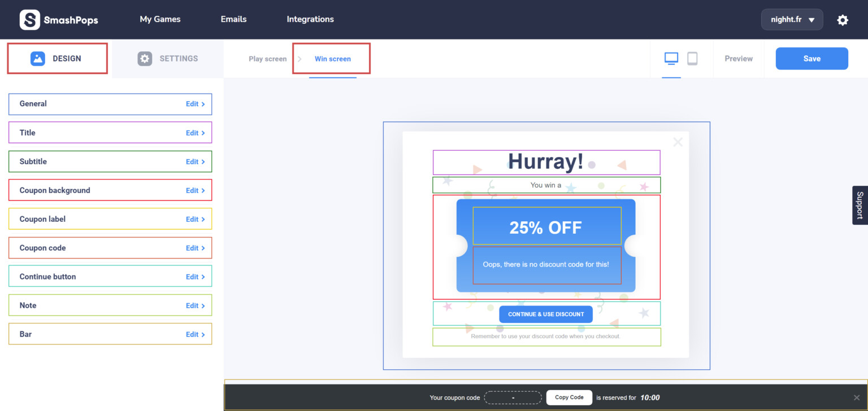Open the Integrations menu

coord(310,19)
